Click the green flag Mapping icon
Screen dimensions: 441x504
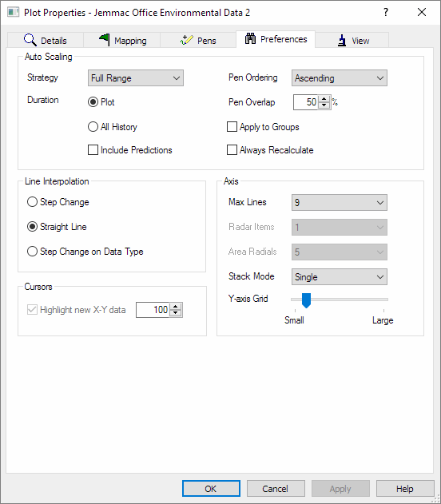coord(104,40)
